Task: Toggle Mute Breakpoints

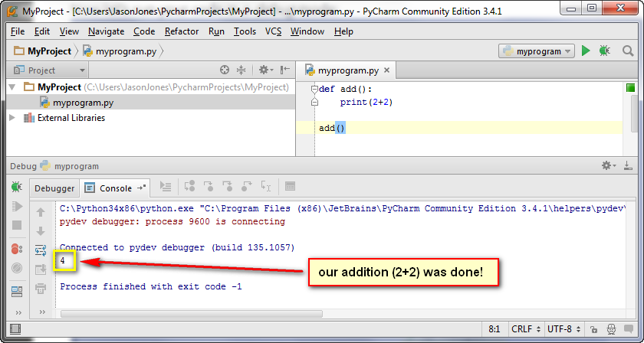Action: (x=16, y=268)
